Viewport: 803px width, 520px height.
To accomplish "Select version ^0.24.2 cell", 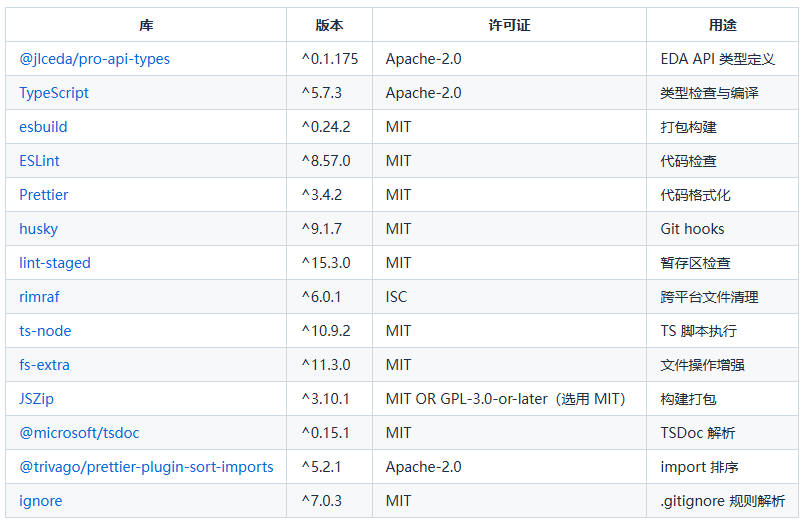I will [x=329, y=127].
